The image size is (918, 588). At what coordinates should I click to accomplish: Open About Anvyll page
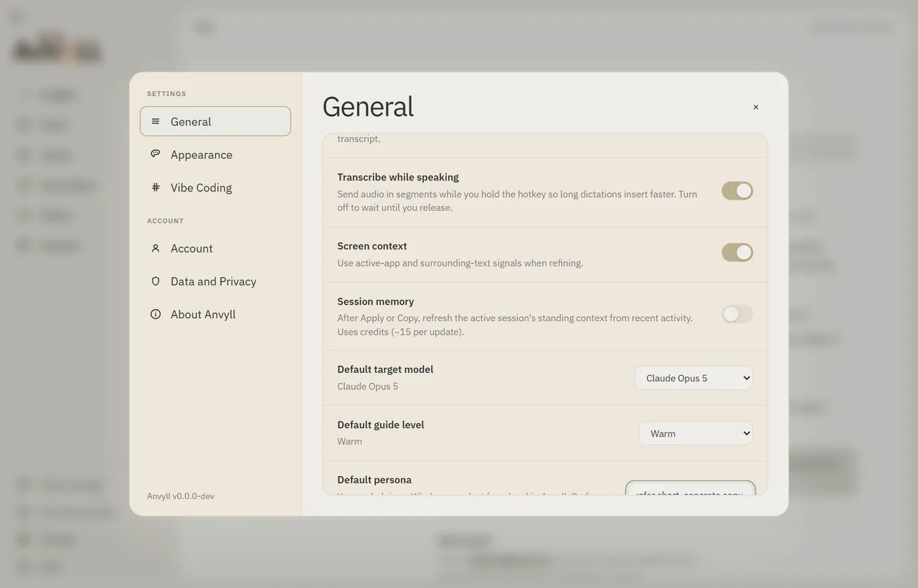pos(215,314)
